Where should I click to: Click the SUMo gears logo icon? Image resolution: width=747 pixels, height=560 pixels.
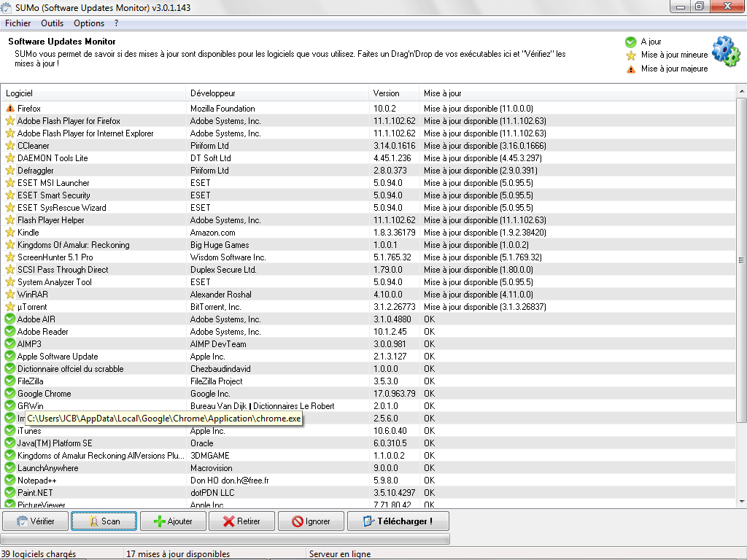(725, 51)
